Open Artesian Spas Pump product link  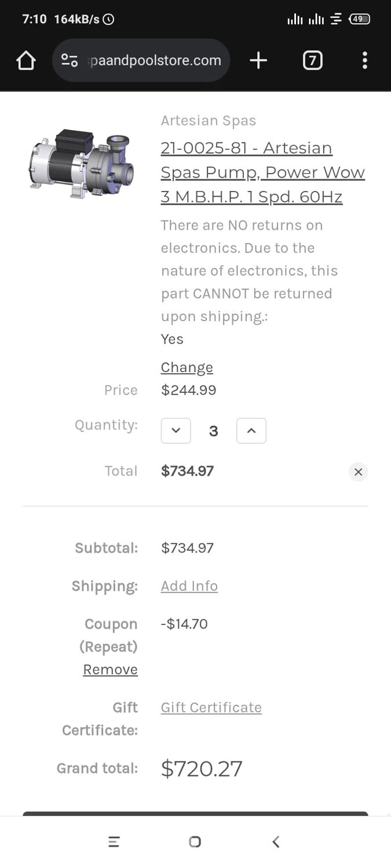262,172
